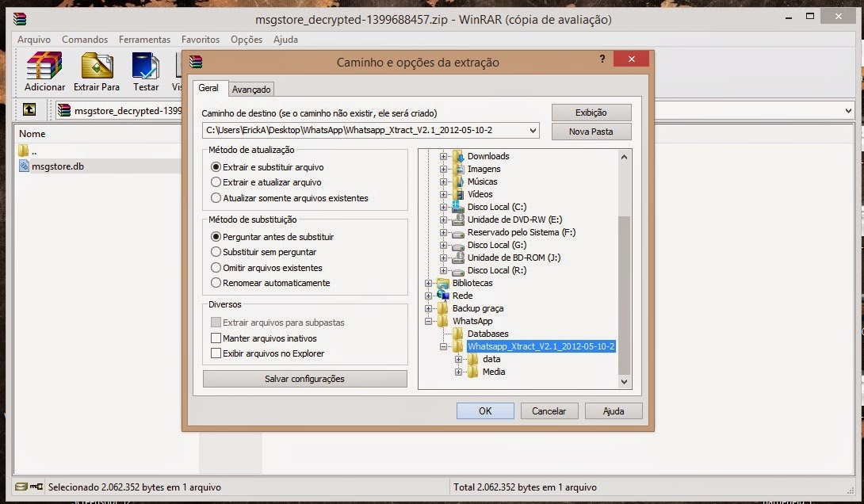Enable 'Manter arquivos inativos' checkbox
Viewport: 864px width, 504px height.
click(216, 338)
